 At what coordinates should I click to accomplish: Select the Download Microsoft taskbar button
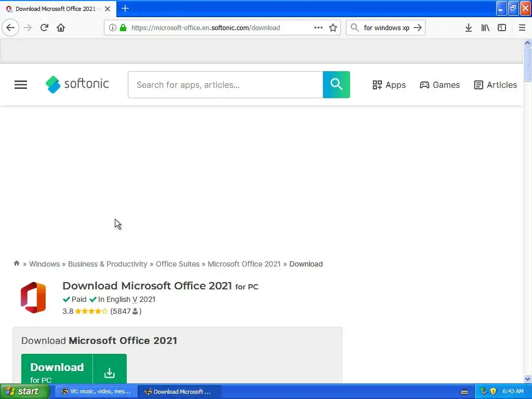[x=180, y=392]
